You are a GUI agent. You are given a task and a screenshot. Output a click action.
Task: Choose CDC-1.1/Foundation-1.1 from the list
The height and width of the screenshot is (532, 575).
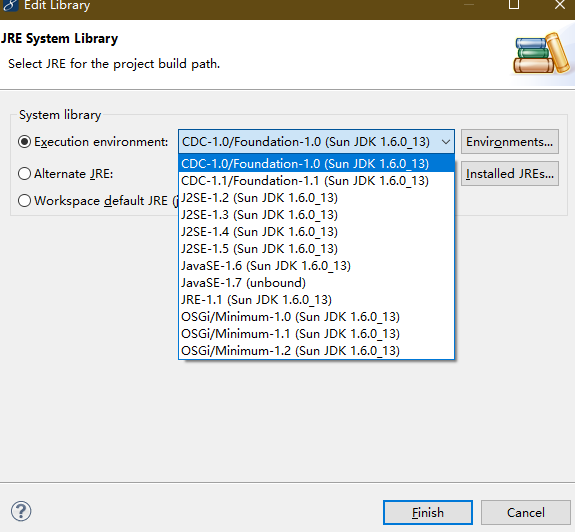(316, 181)
